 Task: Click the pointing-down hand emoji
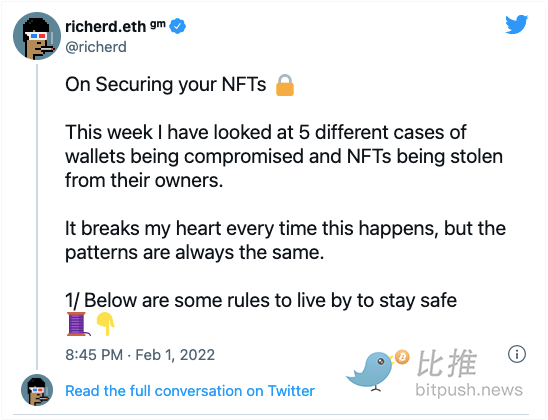pos(106,324)
